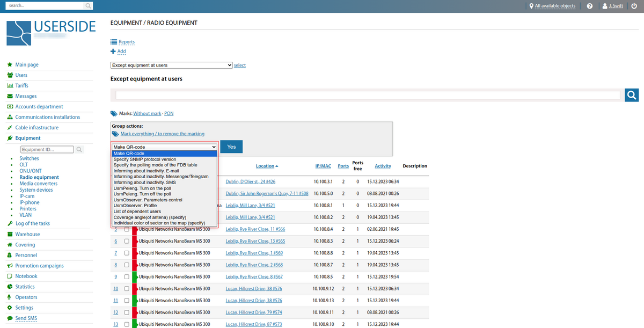
Task: Click 'Mark everything / to remove the marking' link
Action: (x=162, y=134)
